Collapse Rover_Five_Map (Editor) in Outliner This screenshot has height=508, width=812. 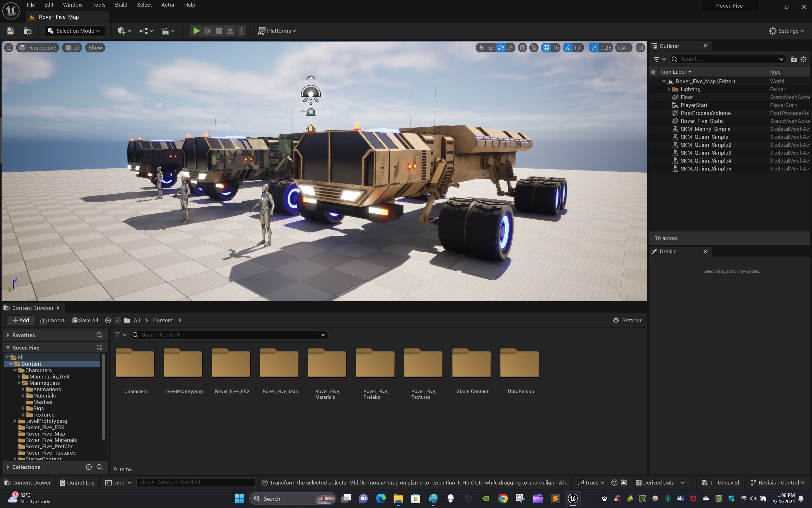coord(664,81)
